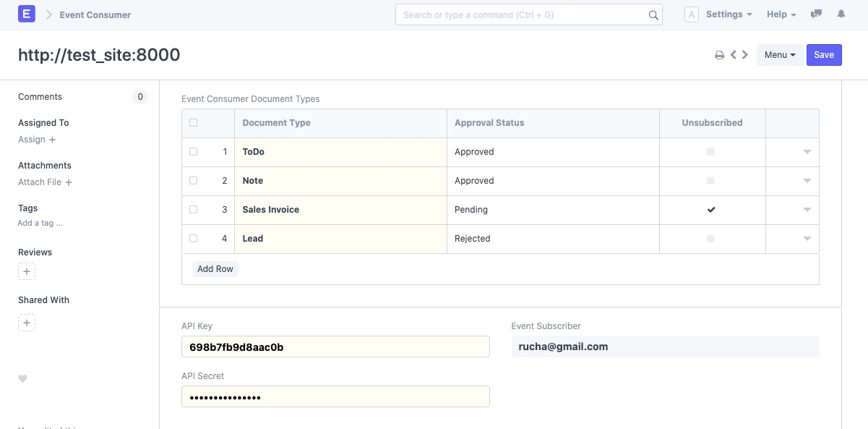The height and width of the screenshot is (429, 868).
Task: Check the select-all rows header checkbox
Action: click(193, 123)
